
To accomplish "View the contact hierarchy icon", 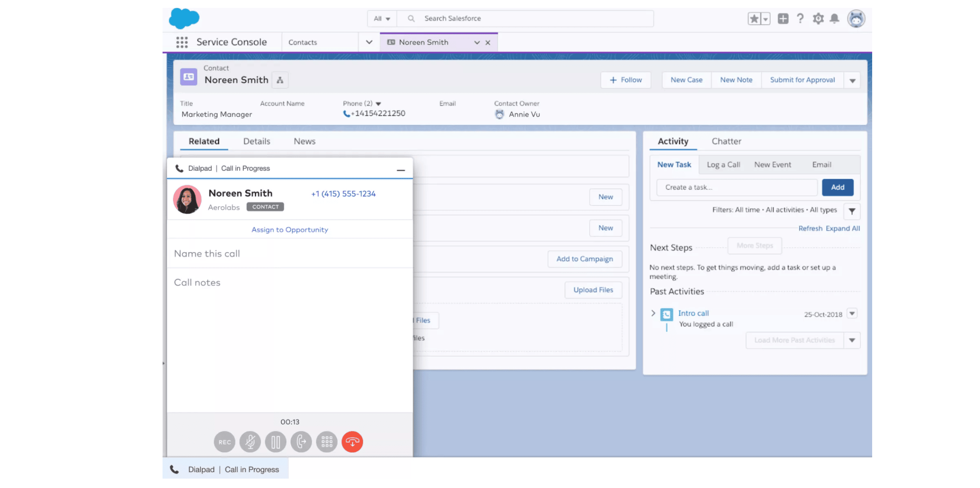I will point(280,80).
